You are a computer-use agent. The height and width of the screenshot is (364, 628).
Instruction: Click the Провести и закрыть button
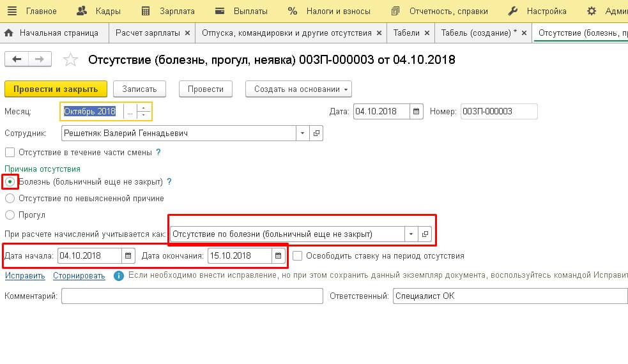(56, 89)
